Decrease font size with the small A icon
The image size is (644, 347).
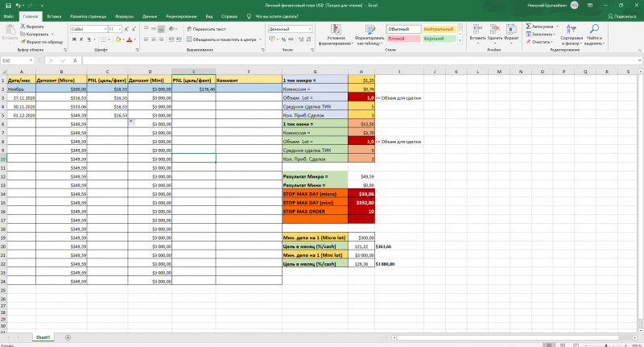click(134, 29)
